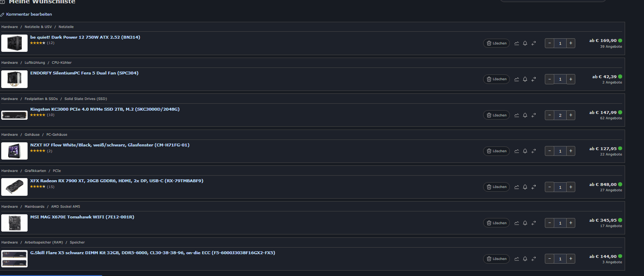Open 39 Angebote for be quiet! Dark Power
The width and height of the screenshot is (644, 276).
tap(611, 46)
